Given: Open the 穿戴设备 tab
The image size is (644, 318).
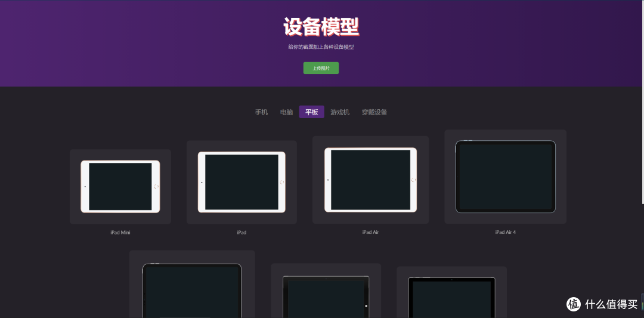Looking at the screenshot, I should point(374,112).
